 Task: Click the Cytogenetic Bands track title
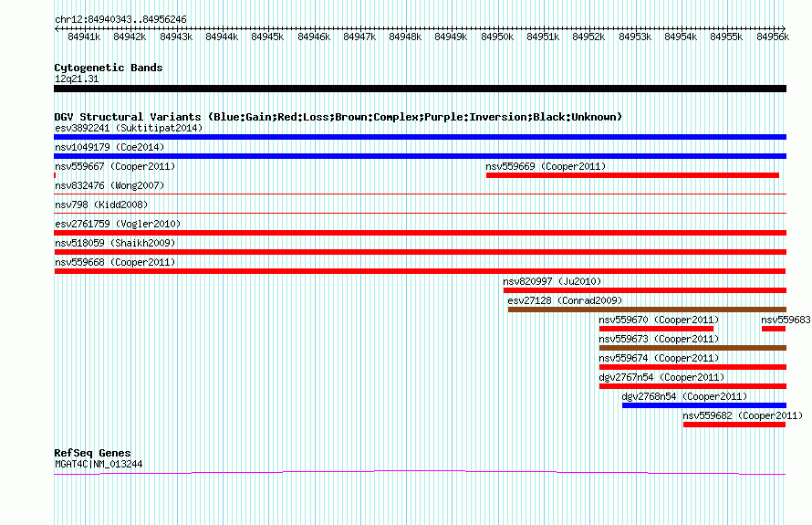(x=109, y=68)
